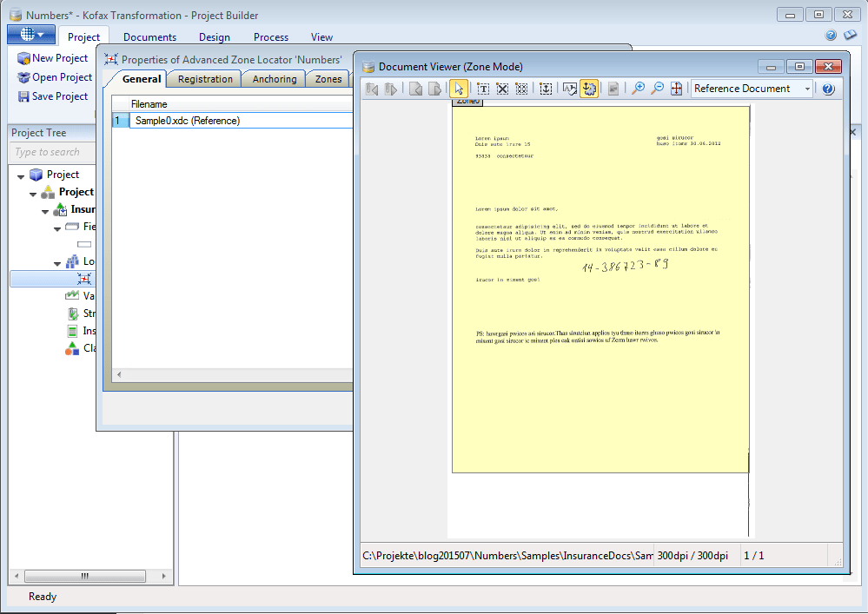Click the Project Tree search field
The image size is (868, 614).
(x=87, y=152)
